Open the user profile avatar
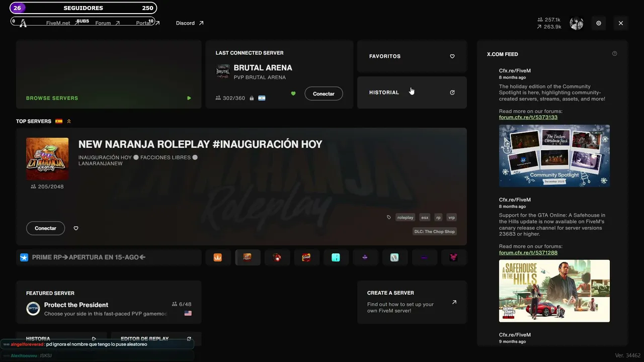 click(577, 23)
